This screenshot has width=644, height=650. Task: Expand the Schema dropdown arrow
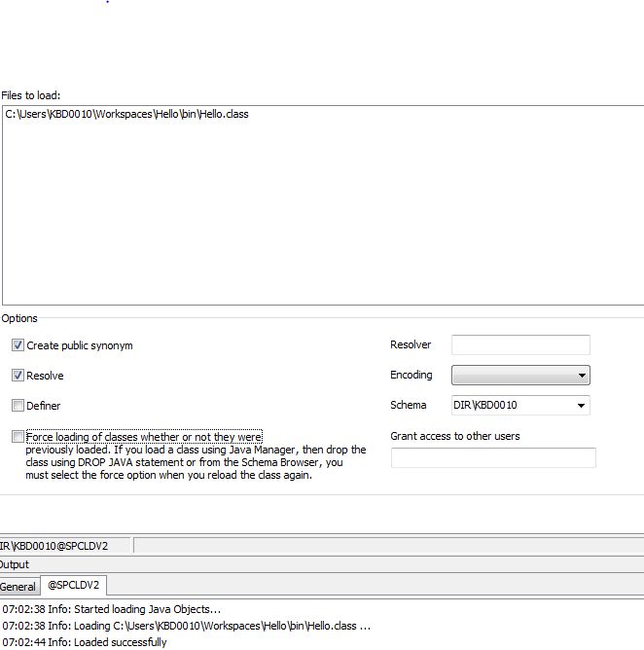[581, 406]
